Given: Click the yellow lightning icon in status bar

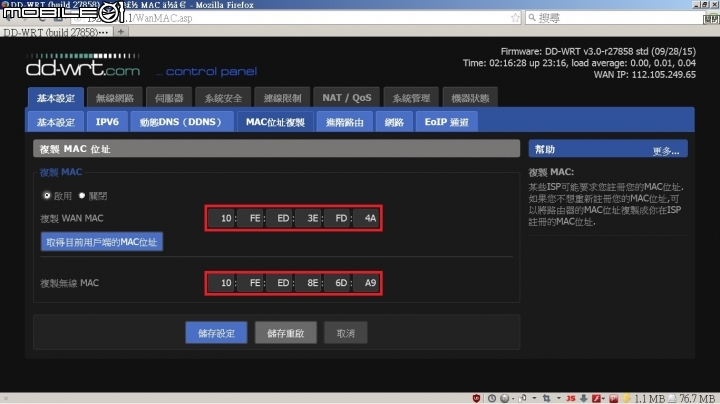Looking at the screenshot, I should (x=626, y=398).
